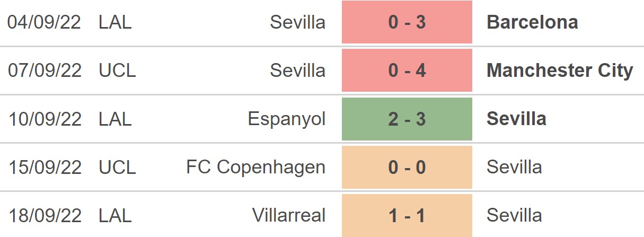Image resolution: width=644 pixels, height=237 pixels.
Task: Select Sevilla in the Villarreal match row
Action: (x=514, y=215)
